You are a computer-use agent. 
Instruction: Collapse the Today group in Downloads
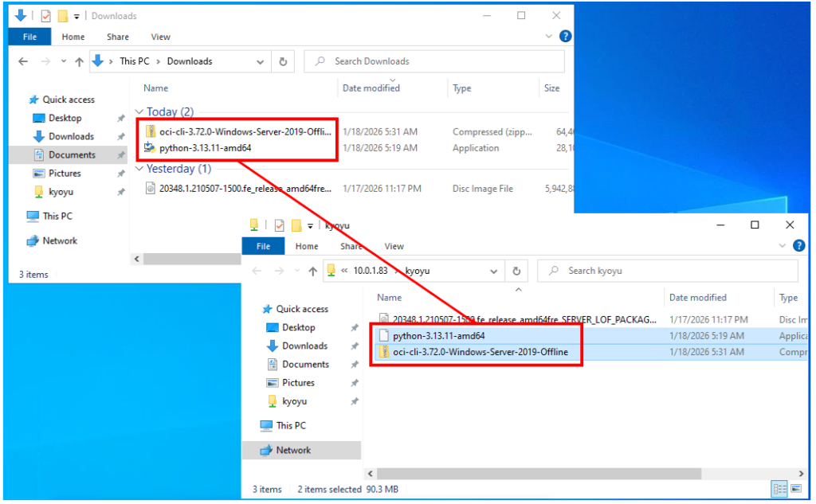pos(139,112)
